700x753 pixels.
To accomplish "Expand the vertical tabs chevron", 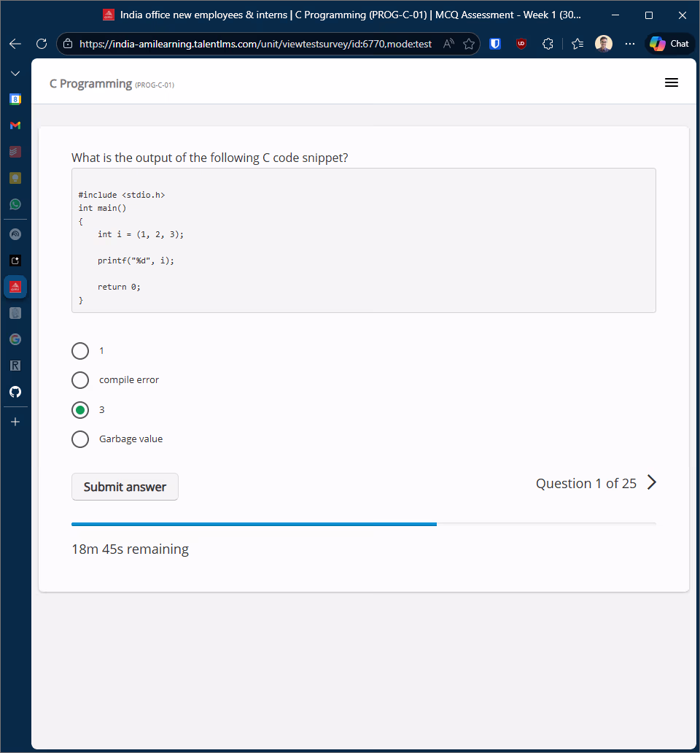I will tap(15, 74).
